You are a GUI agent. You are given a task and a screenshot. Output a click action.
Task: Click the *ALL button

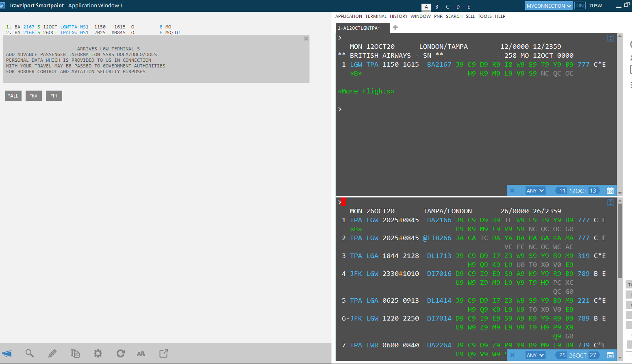[13, 96]
